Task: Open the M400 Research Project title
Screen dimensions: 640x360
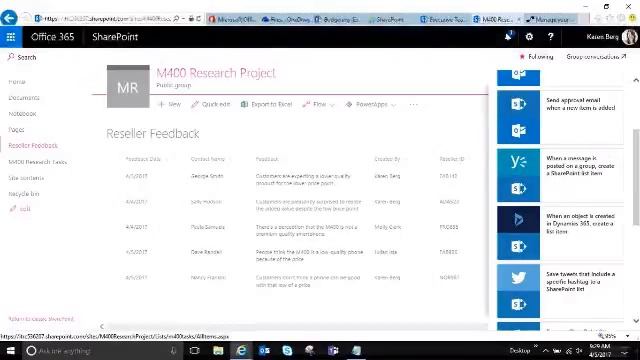Action: [216, 73]
